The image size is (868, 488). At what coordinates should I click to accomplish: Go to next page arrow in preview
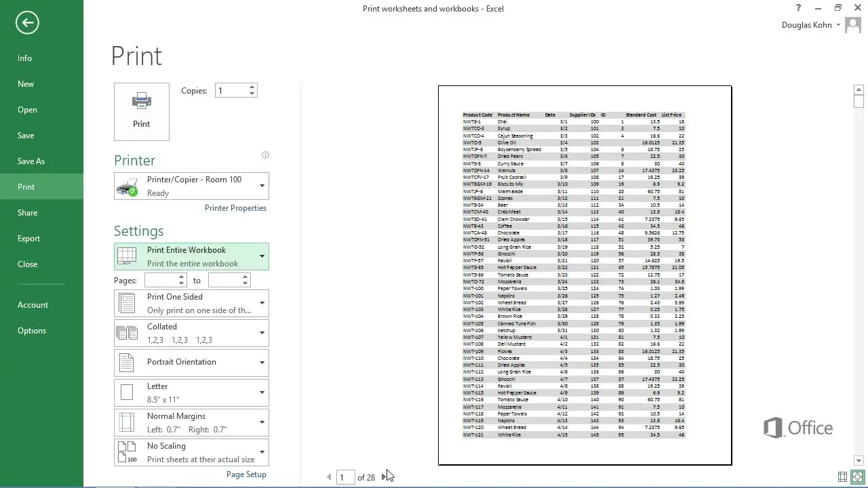pyautogui.click(x=384, y=477)
